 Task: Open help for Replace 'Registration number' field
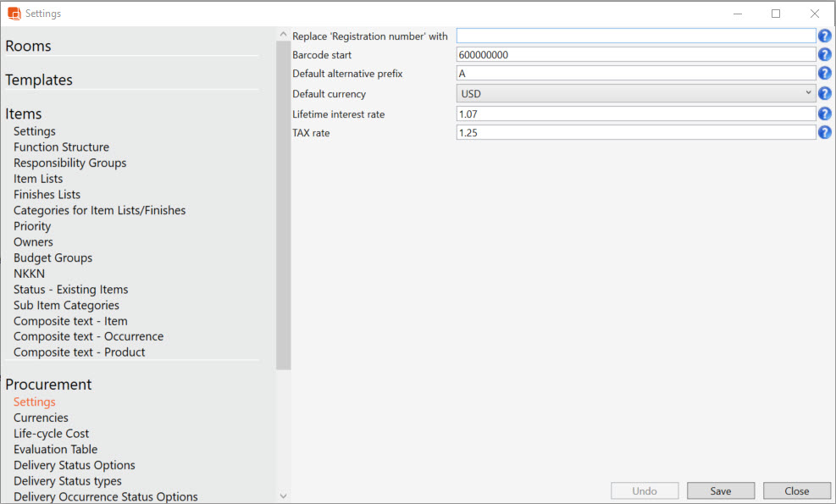click(824, 36)
